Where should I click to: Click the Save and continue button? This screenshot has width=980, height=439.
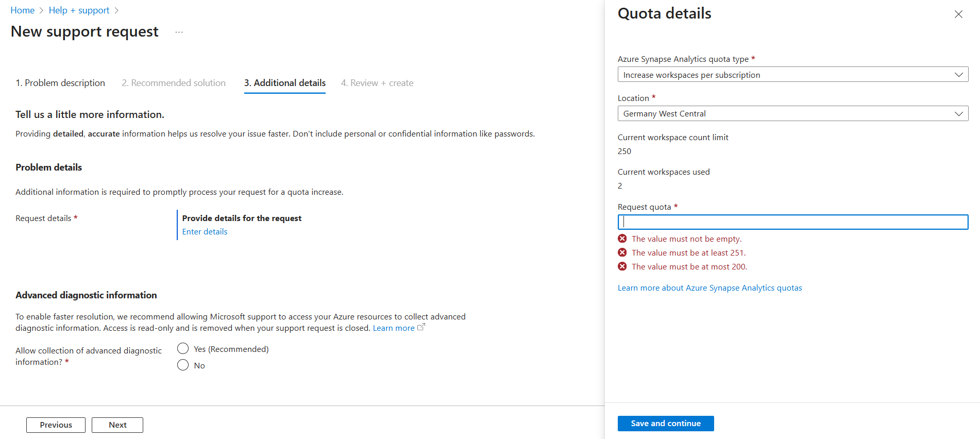[666, 424]
